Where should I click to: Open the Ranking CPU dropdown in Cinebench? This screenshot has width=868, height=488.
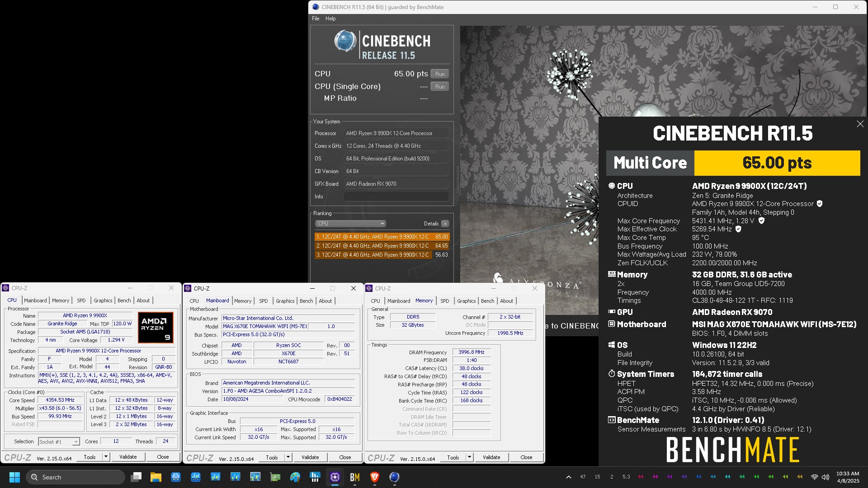click(350, 224)
